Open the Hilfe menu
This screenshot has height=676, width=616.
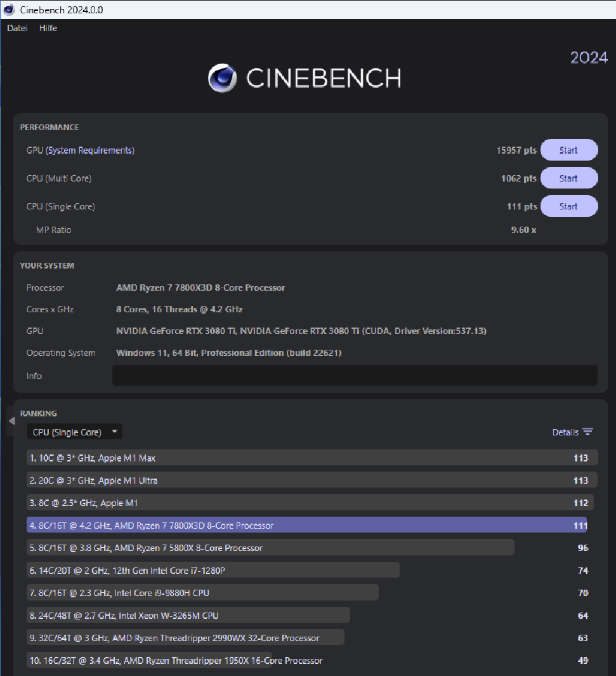pos(48,28)
